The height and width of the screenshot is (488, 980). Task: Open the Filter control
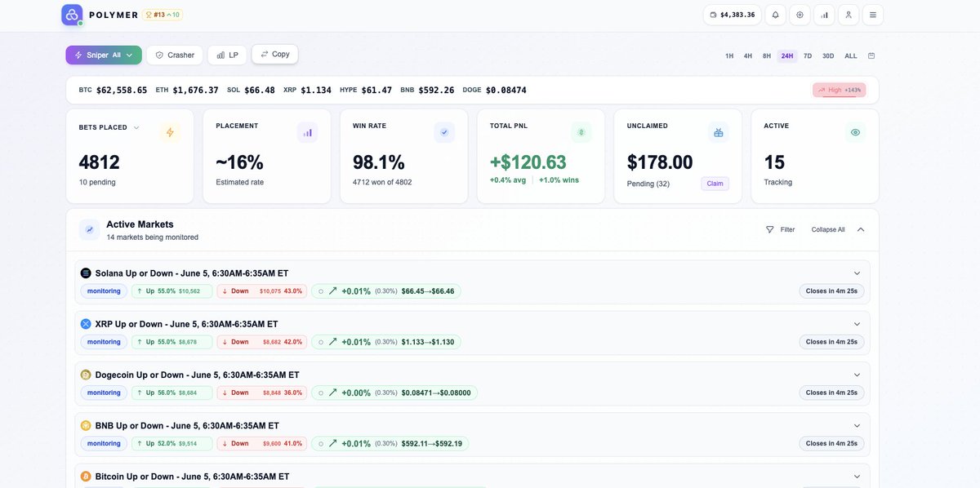780,229
